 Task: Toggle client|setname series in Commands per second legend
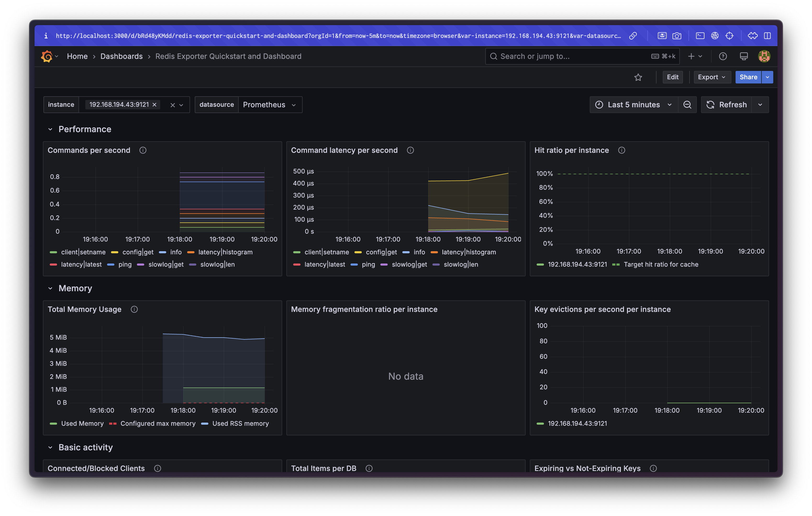tap(83, 252)
